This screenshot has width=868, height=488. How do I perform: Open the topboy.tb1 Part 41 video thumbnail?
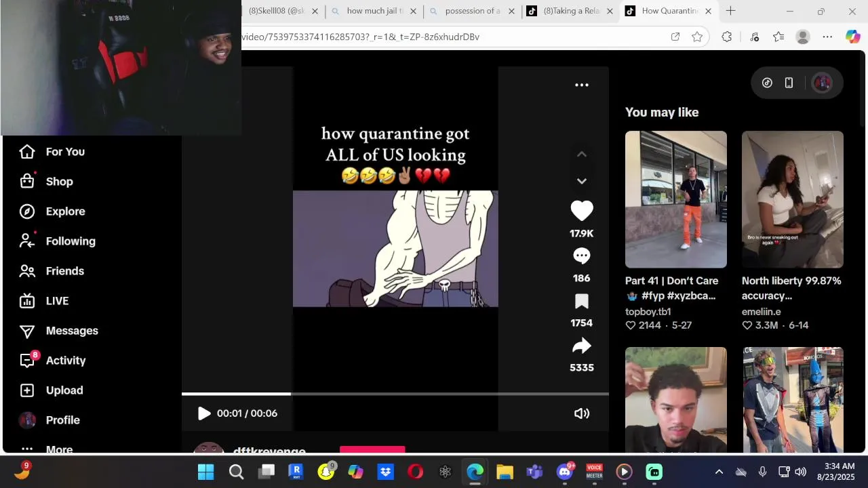click(x=676, y=199)
